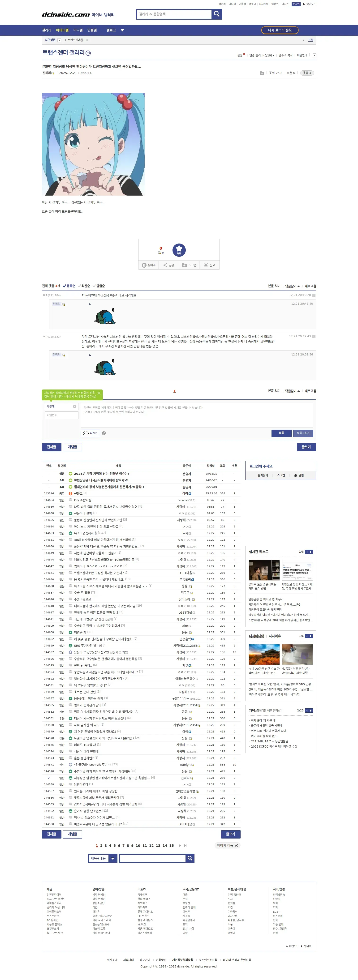Click the 등록+추천 button
Screen dimensions: 358x980
[x=303, y=433]
